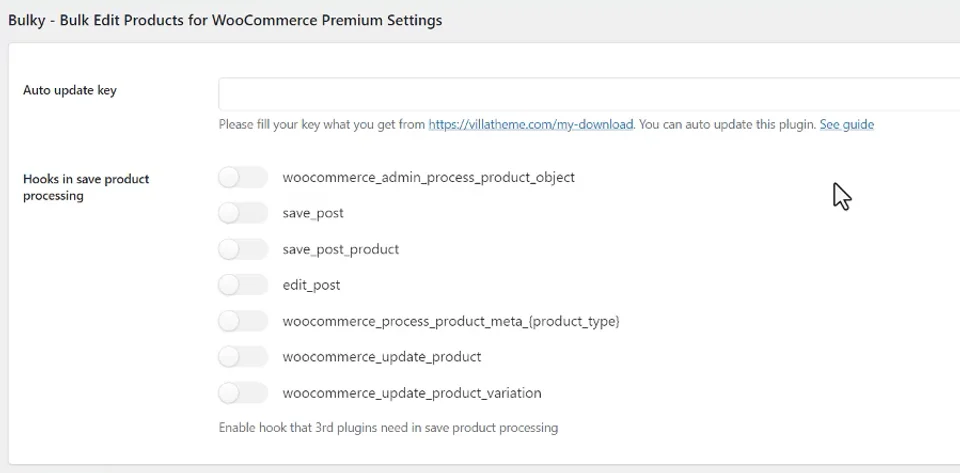The height and width of the screenshot is (473, 960).
Task: Enable the edit_post hook switch
Action: pos(243,285)
